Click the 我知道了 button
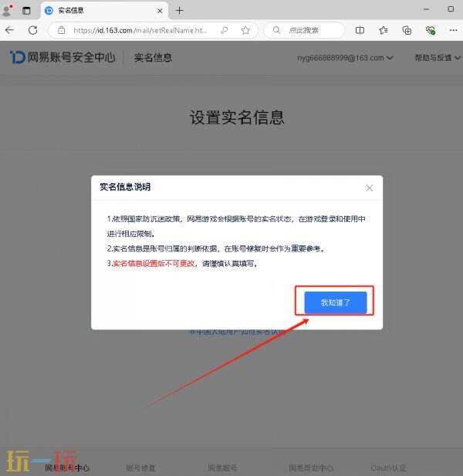463x476 pixels. point(336,302)
